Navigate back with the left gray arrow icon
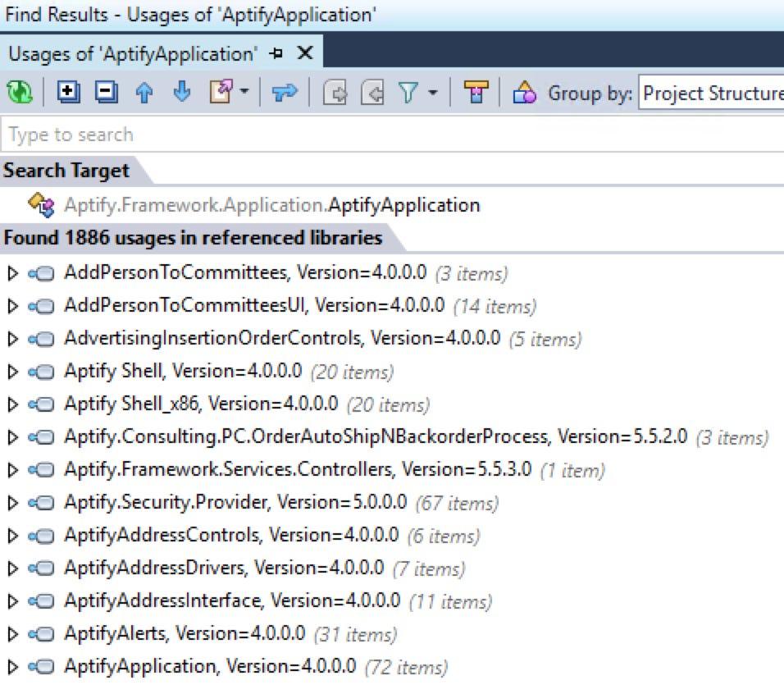The image size is (784, 685). click(x=336, y=93)
